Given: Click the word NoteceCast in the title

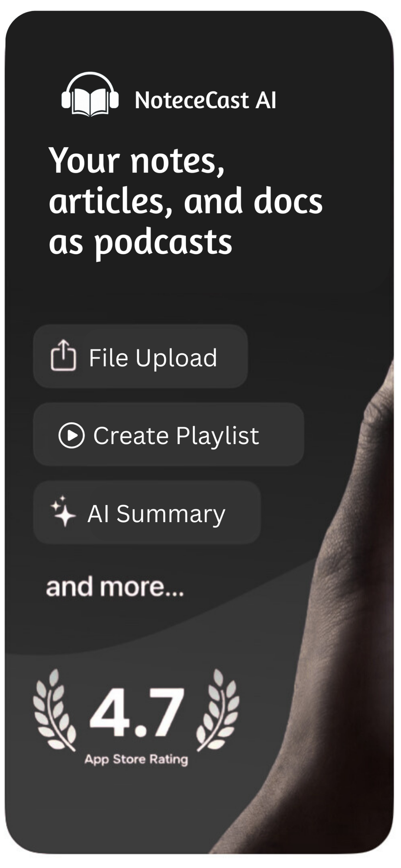Looking at the screenshot, I should point(191,100).
